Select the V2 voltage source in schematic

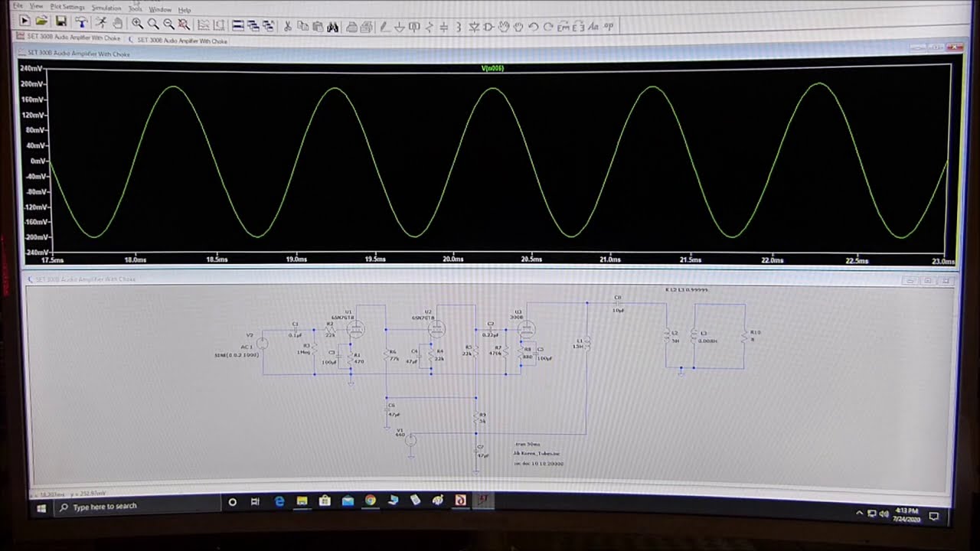click(262, 344)
